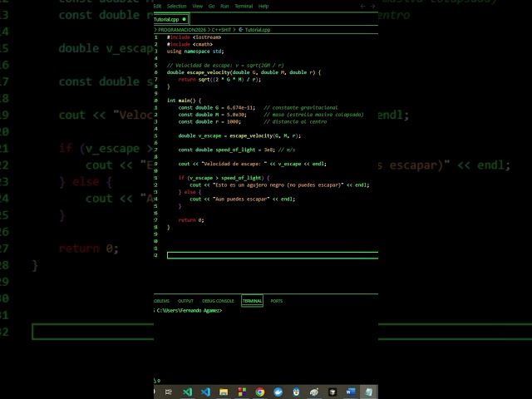Open File Explorer from the taskbar
Viewport: 532px width, 399px height.
pyautogui.click(x=224, y=392)
